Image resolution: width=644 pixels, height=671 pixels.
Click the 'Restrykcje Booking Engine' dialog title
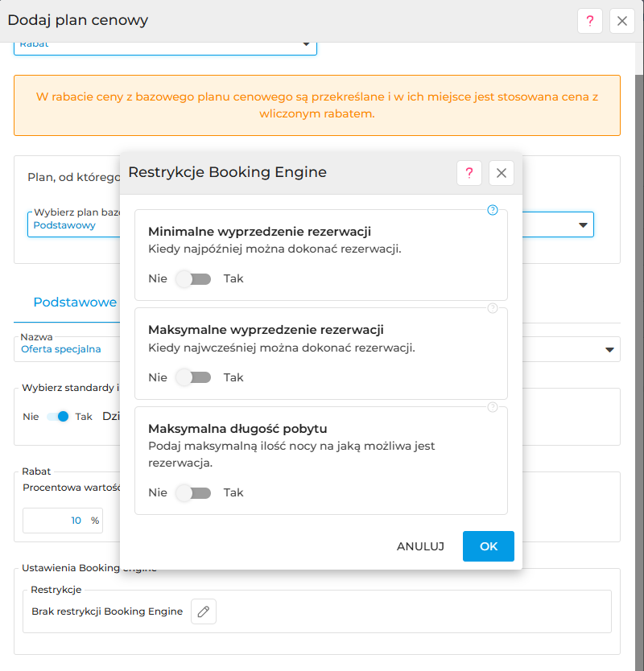pos(227,172)
